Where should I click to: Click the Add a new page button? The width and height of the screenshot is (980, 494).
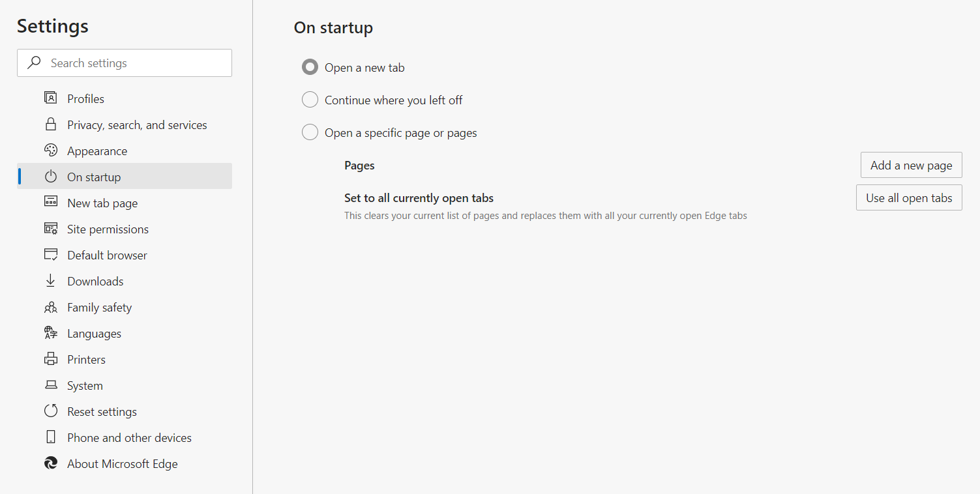pyautogui.click(x=911, y=165)
